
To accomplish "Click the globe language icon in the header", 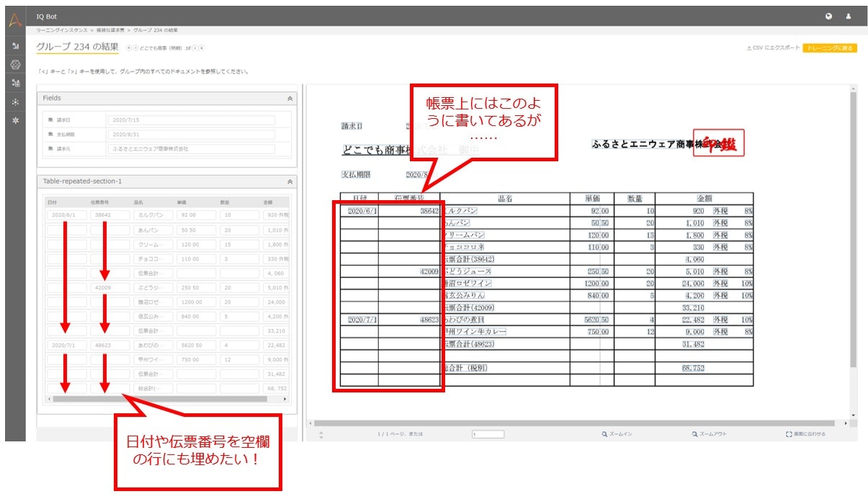I will [x=829, y=16].
